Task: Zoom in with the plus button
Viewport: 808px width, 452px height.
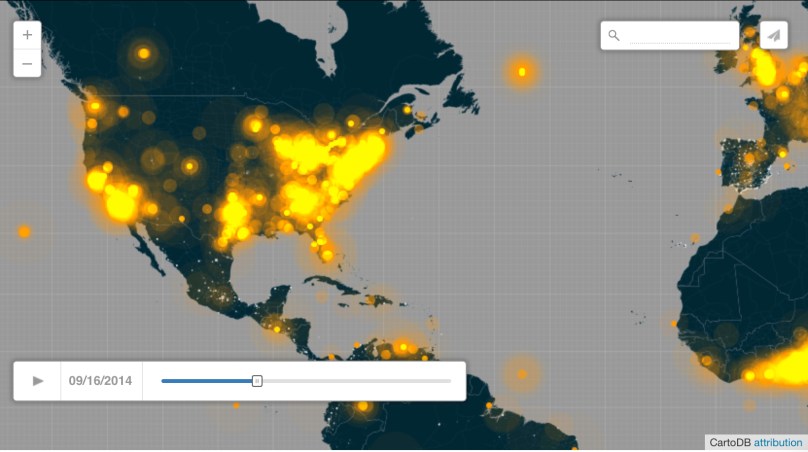Action: pos(27,35)
